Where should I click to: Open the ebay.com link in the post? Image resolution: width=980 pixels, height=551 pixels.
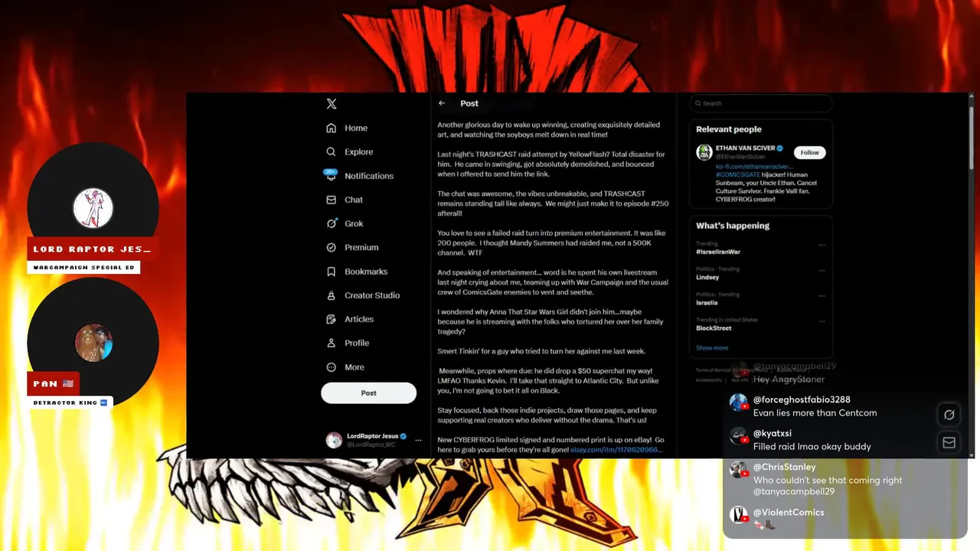pos(616,450)
